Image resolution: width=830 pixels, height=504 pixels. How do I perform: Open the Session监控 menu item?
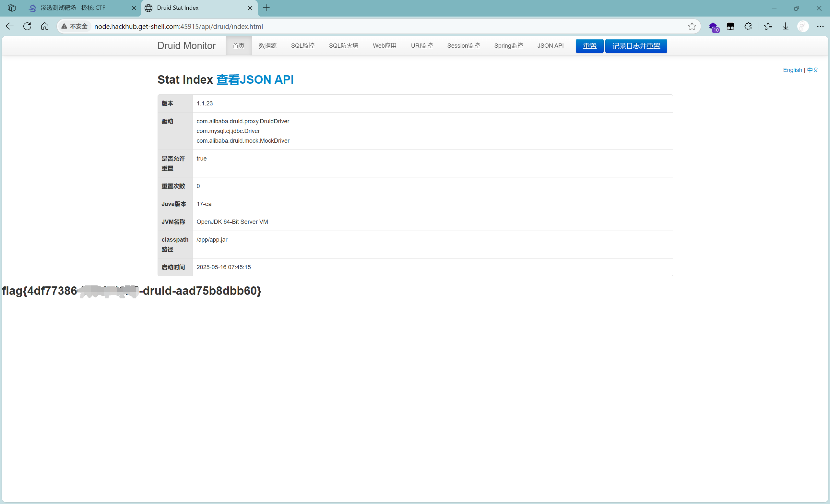click(463, 46)
